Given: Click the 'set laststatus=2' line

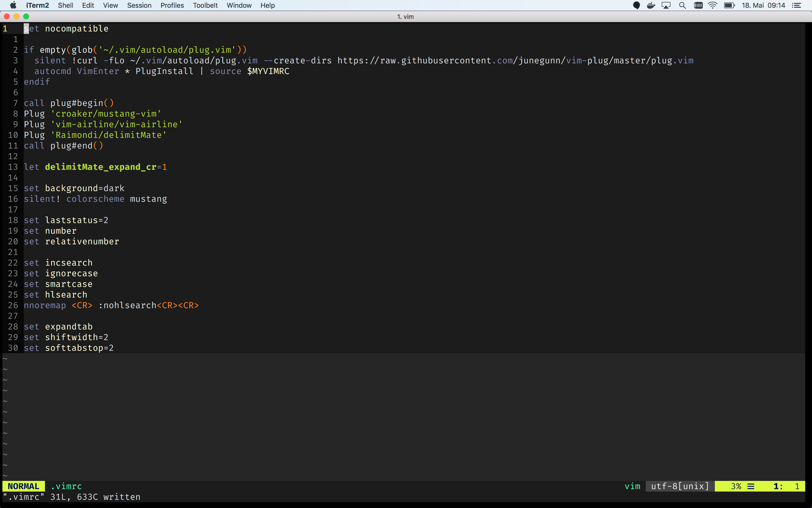Looking at the screenshot, I should pyautogui.click(x=66, y=220).
